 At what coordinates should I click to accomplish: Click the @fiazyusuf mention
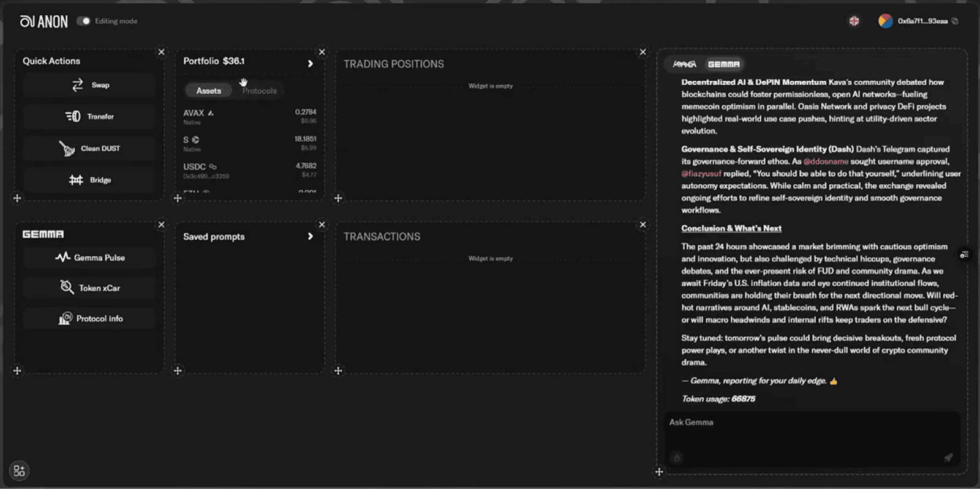point(701,174)
